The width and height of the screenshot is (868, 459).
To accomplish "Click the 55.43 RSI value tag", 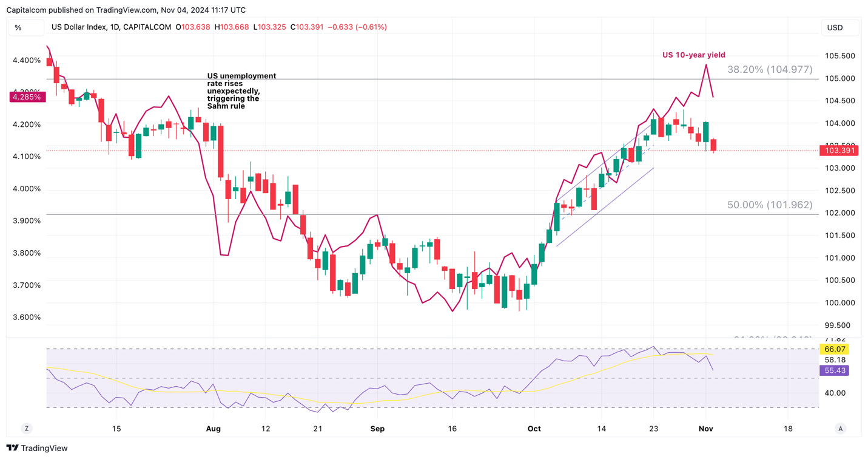I will click(835, 370).
